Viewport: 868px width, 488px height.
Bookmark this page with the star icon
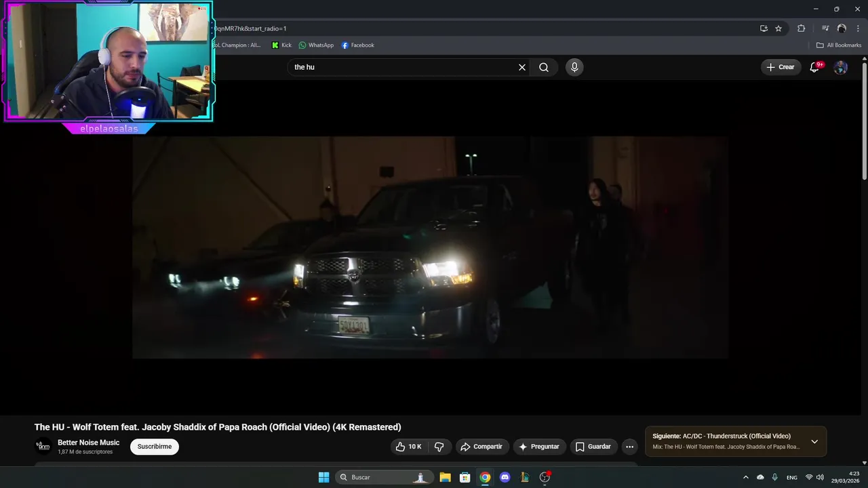click(778, 28)
